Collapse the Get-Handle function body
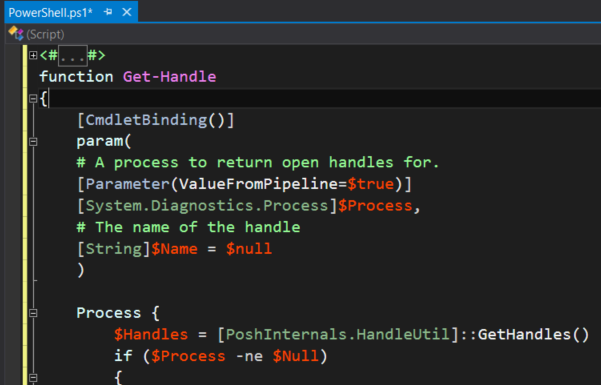601x385 pixels. point(33,99)
